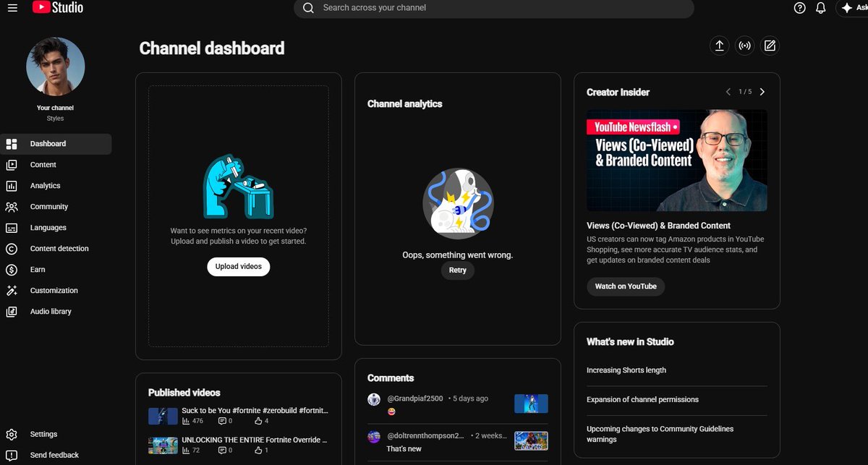Open the Languages menu item

click(x=56, y=228)
